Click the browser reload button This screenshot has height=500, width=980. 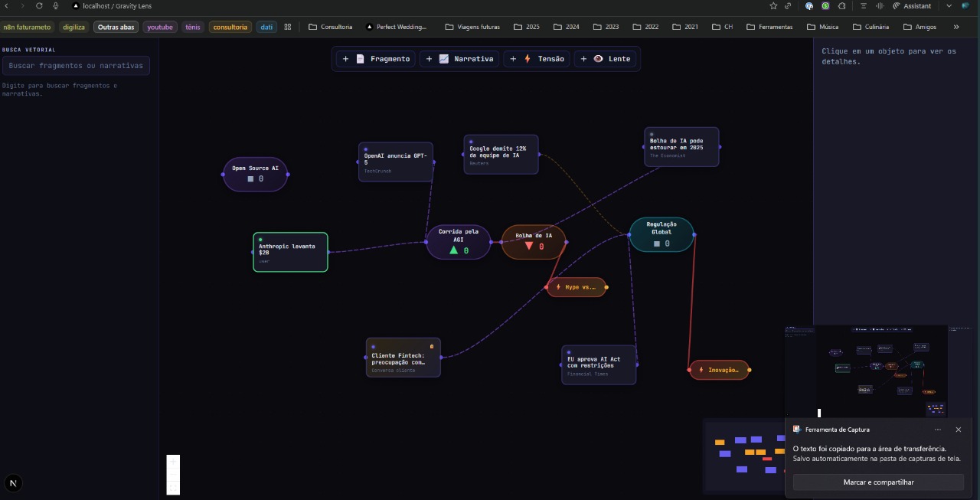pos(39,5)
